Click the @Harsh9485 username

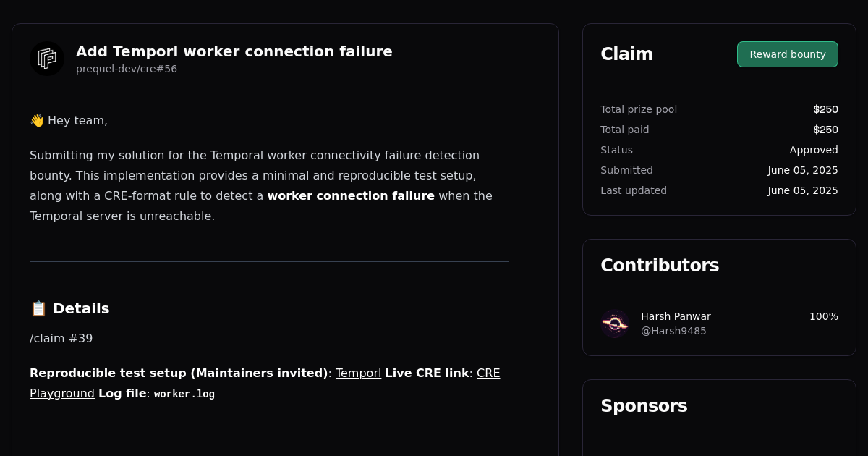click(x=673, y=331)
